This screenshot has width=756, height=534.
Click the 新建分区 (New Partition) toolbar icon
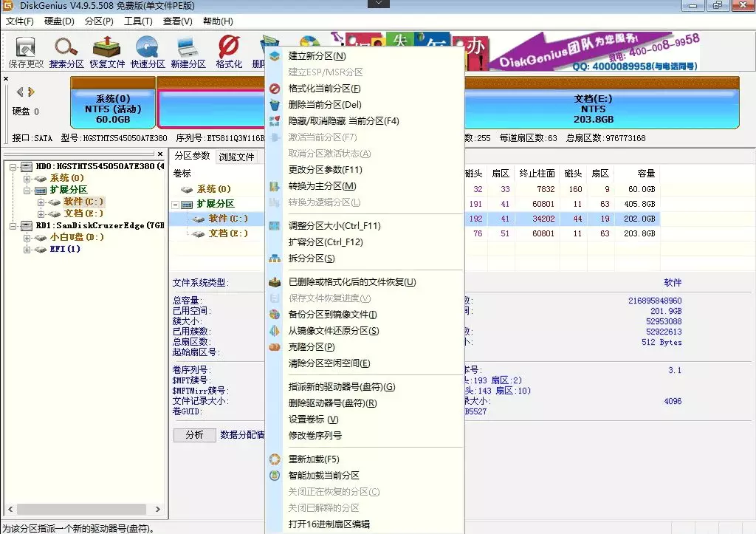pos(188,52)
